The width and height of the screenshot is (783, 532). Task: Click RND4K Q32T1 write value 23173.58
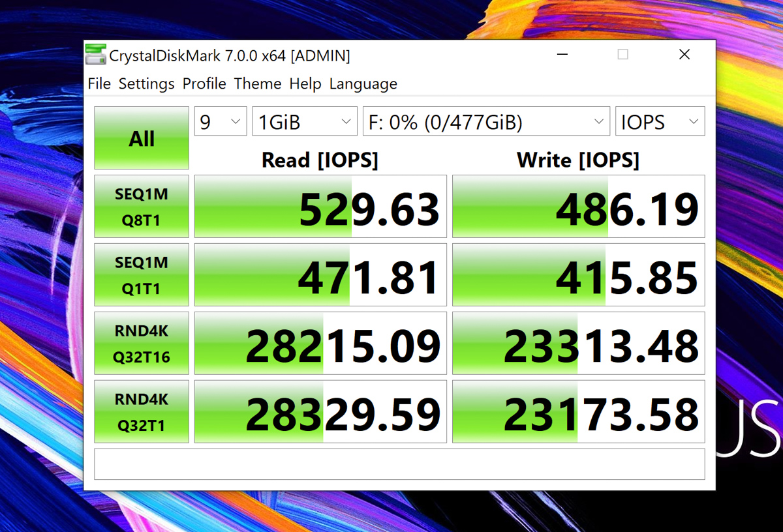579,412
